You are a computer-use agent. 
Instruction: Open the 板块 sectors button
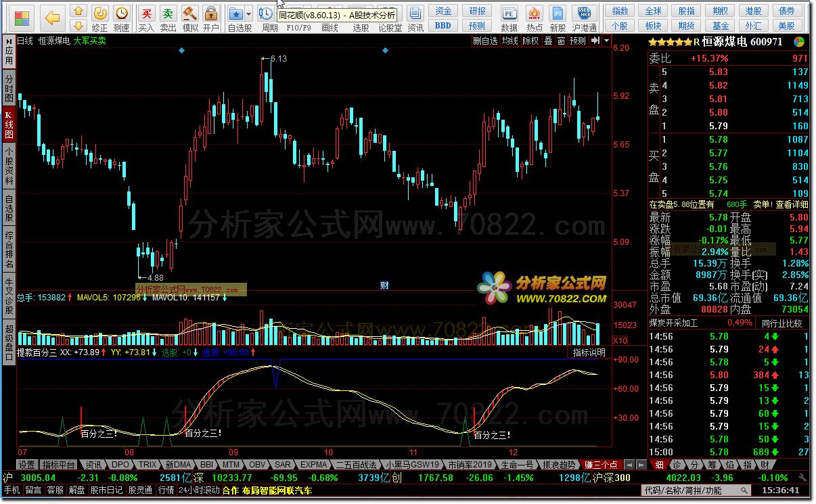[653, 26]
